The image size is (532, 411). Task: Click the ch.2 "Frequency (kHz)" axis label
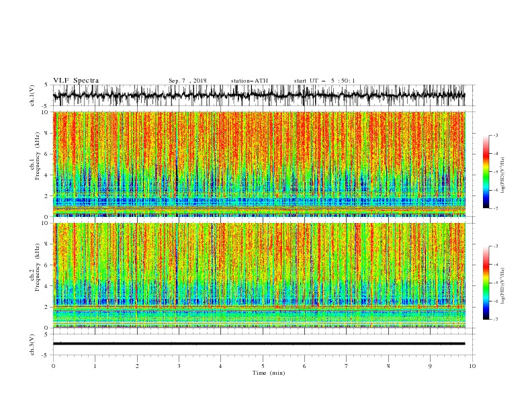point(37,267)
